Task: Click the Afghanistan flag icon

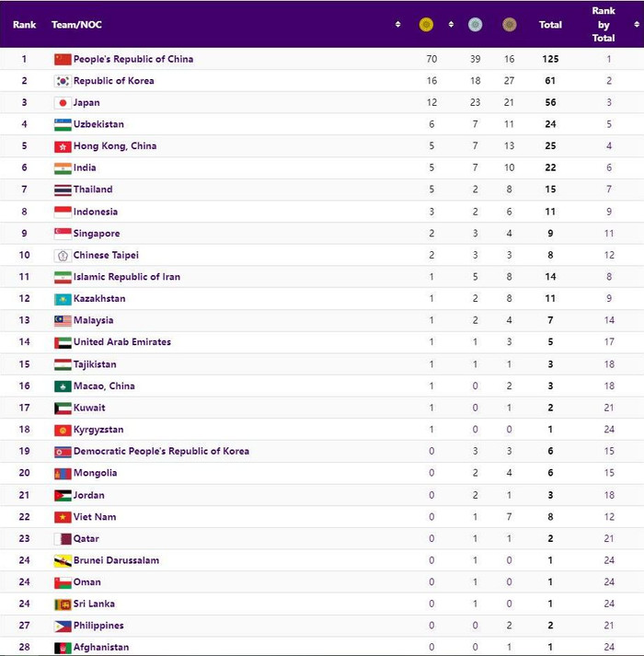Action: point(63,648)
